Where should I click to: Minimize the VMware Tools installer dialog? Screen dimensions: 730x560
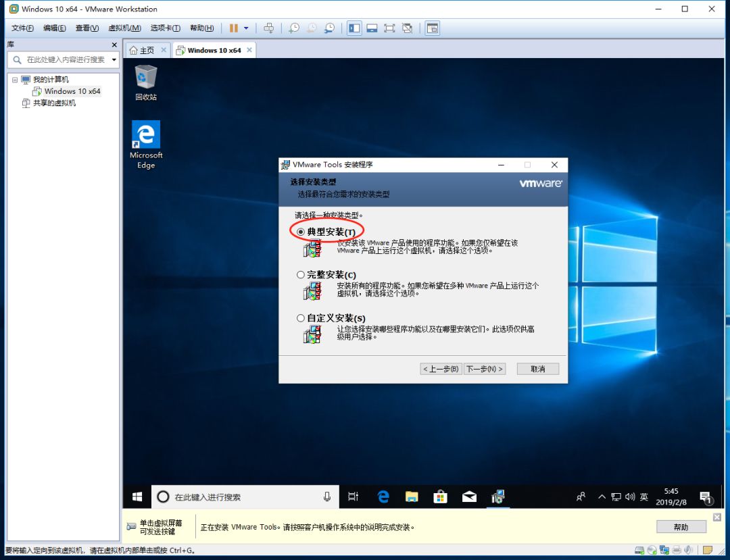[501, 165]
